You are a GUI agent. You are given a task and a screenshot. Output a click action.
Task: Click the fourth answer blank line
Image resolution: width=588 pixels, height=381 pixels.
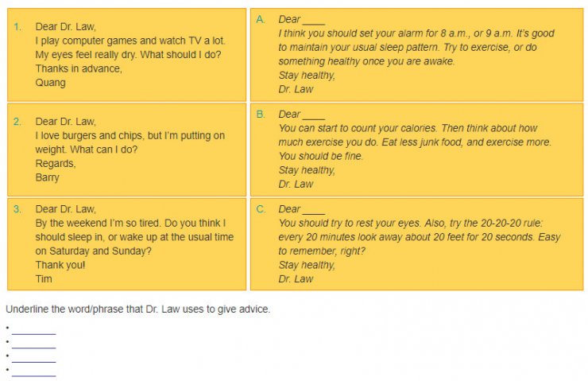click(x=33, y=375)
